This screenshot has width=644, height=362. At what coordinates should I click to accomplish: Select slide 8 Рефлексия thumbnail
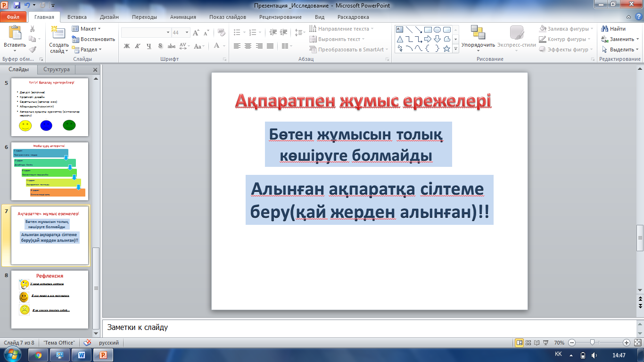tap(50, 299)
